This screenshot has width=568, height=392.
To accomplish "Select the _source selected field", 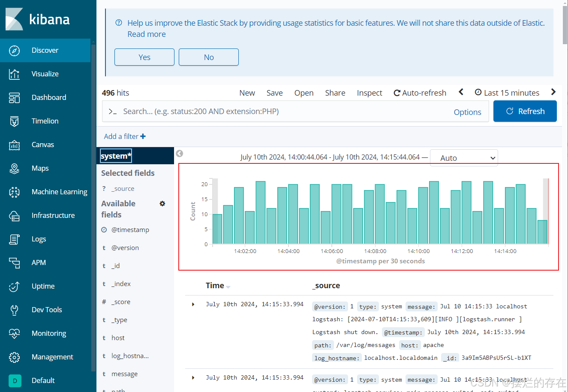I will [123, 189].
